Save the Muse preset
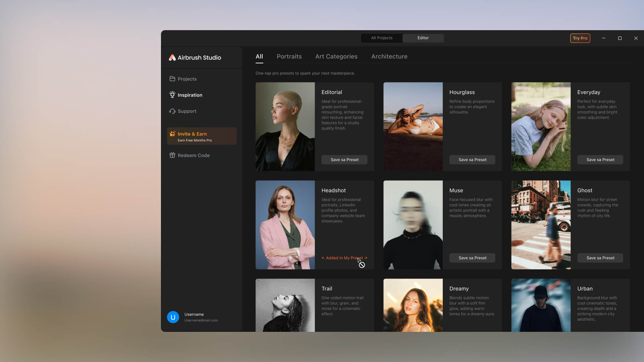The height and width of the screenshot is (362, 644). pos(472,258)
